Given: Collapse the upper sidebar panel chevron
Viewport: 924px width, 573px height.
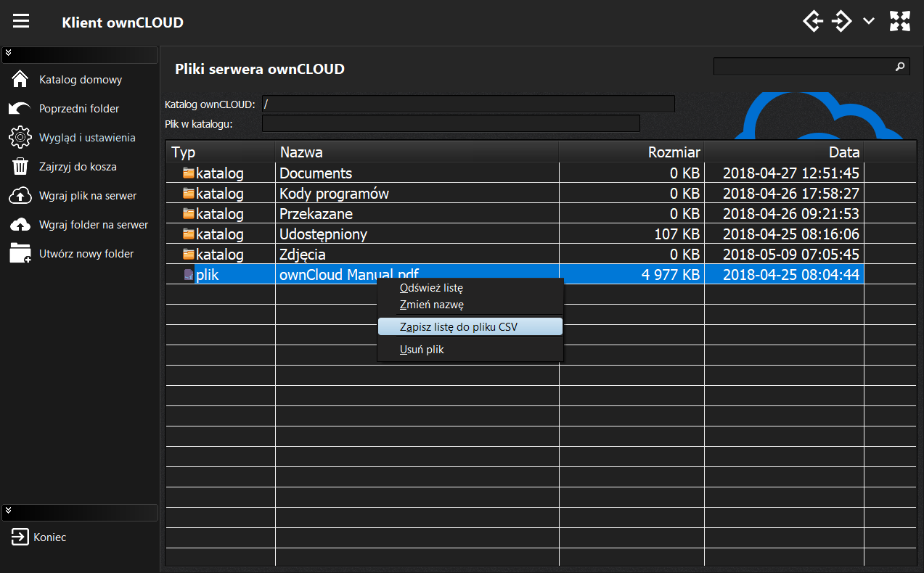Looking at the screenshot, I should click(x=8, y=53).
